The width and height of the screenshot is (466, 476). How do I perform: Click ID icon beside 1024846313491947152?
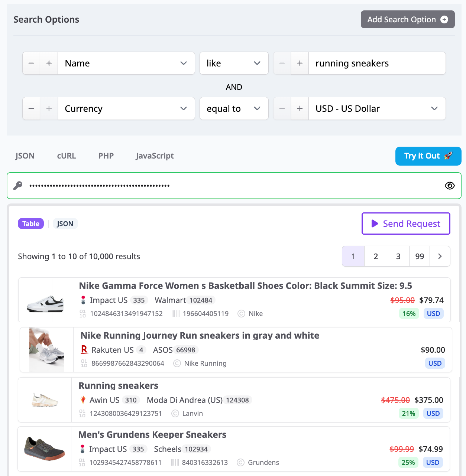82,314
